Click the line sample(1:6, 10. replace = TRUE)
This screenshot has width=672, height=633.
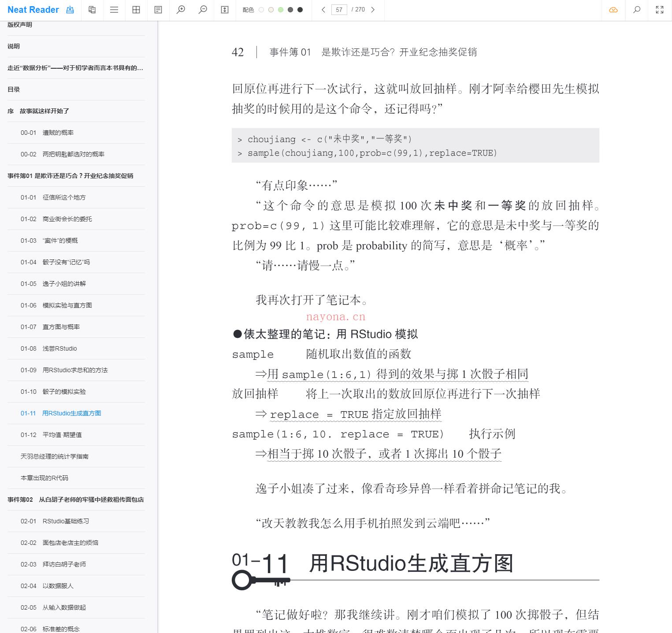[x=338, y=434]
